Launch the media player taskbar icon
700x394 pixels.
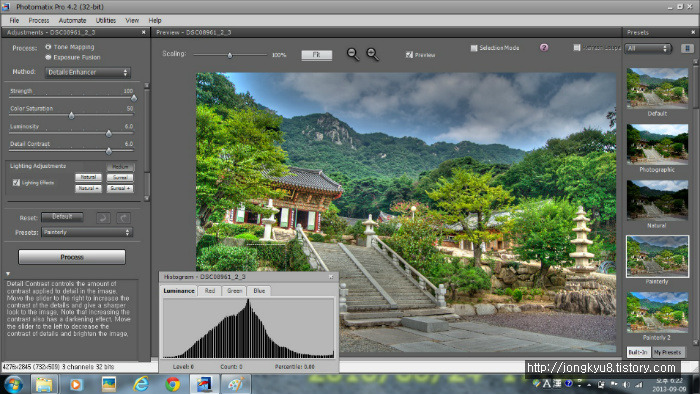[x=76, y=384]
